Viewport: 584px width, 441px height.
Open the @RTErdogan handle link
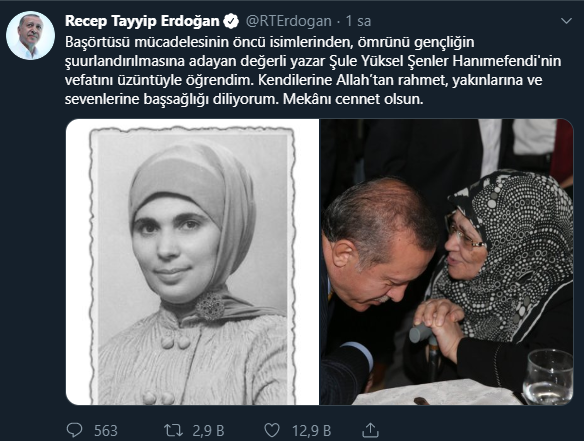click(x=289, y=21)
